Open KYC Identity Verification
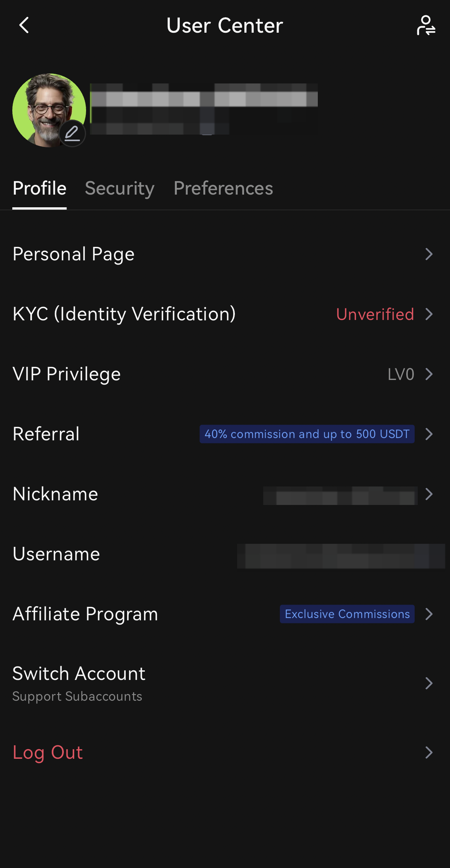 click(x=124, y=314)
